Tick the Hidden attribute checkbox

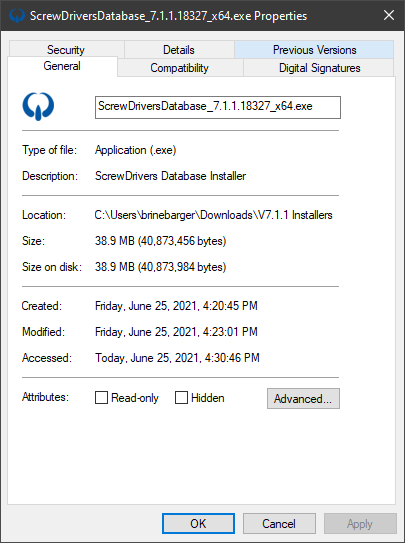tap(181, 398)
